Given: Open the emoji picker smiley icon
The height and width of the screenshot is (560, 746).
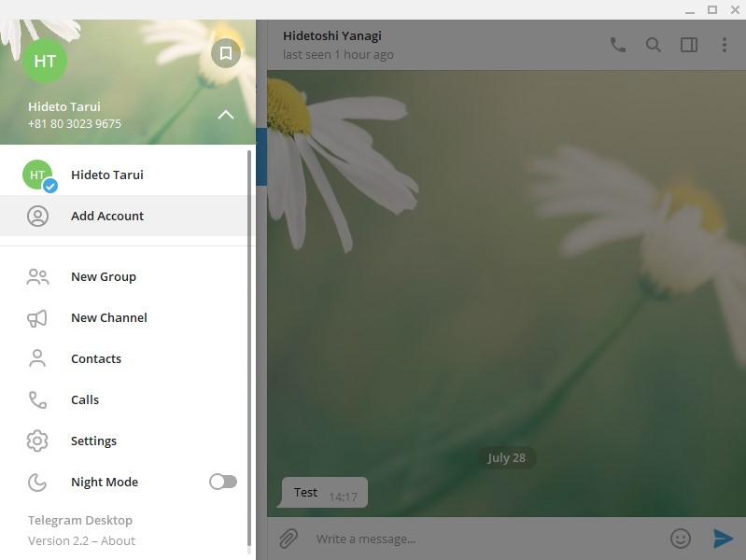Looking at the screenshot, I should (x=681, y=539).
